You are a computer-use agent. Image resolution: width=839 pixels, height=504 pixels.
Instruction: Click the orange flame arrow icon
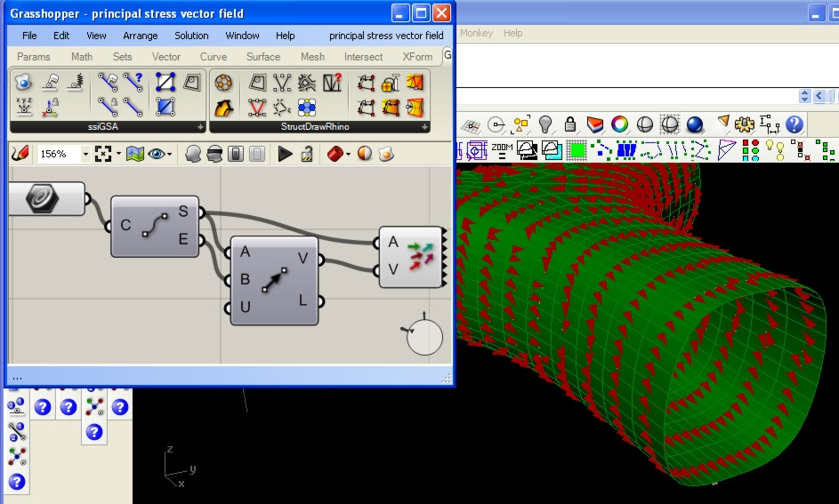point(223,108)
